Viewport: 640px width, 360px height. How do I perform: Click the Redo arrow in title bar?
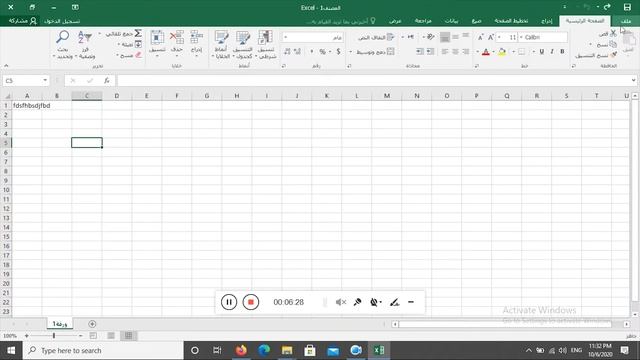607,7
